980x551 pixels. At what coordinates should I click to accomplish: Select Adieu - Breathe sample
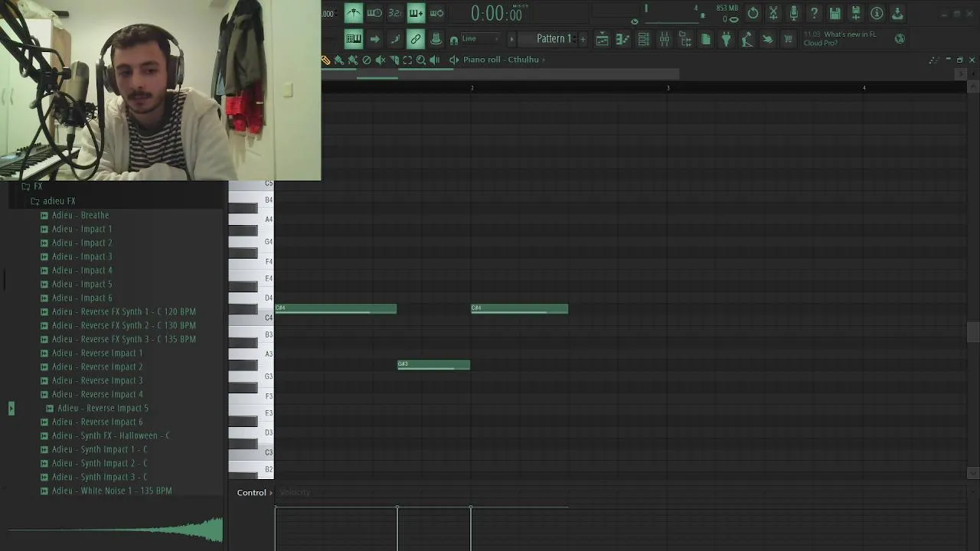coord(80,215)
